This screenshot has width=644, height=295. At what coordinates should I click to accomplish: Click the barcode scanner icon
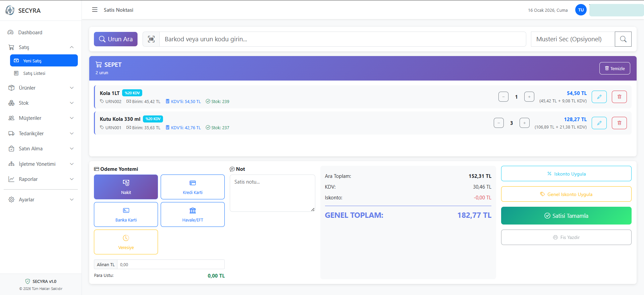(x=151, y=39)
